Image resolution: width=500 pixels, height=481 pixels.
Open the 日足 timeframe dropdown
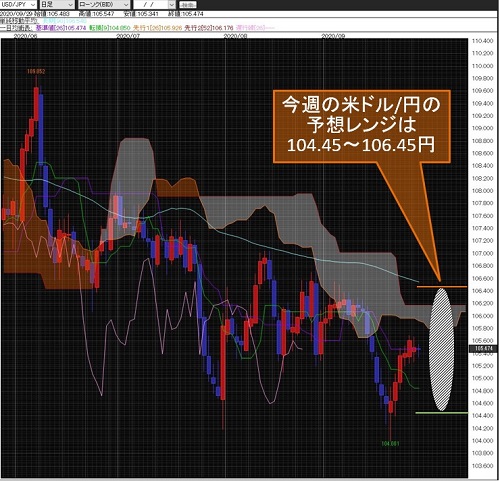click(x=57, y=4)
